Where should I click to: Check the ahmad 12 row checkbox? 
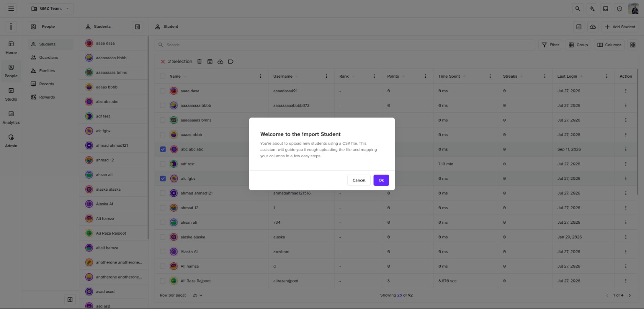point(163,208)
